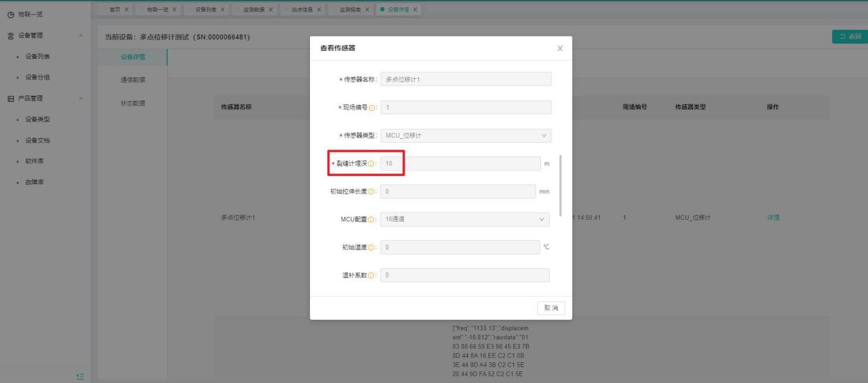Click the 取消 button
Screen dimensions: 868x383
[551, 308]
